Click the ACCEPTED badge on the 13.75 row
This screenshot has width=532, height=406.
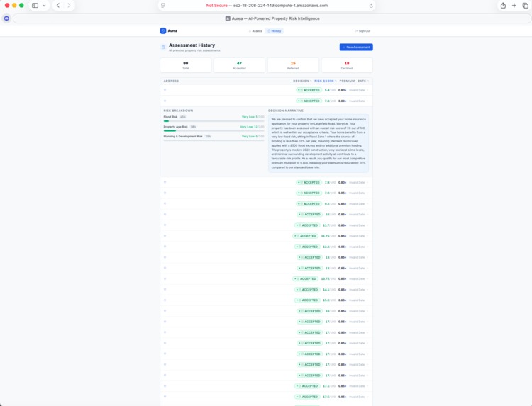[305, 279]
